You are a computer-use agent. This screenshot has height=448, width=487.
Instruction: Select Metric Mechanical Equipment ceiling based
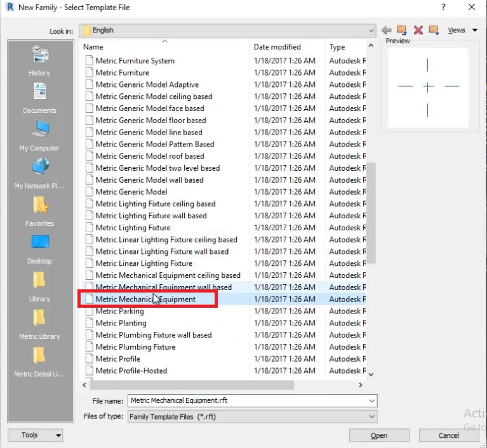(x=168, y=275)
